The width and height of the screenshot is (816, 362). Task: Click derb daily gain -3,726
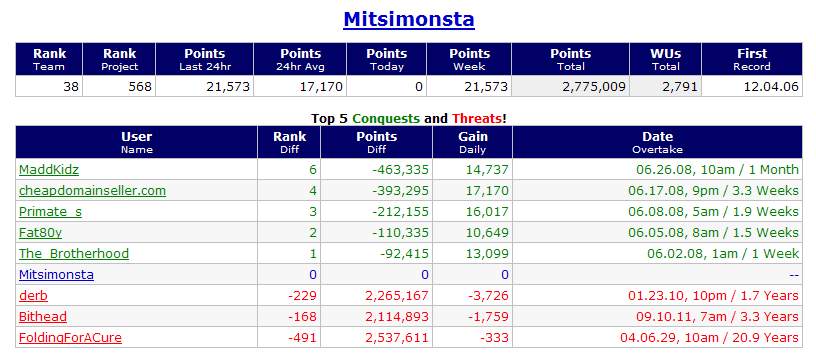pos(489,296)
